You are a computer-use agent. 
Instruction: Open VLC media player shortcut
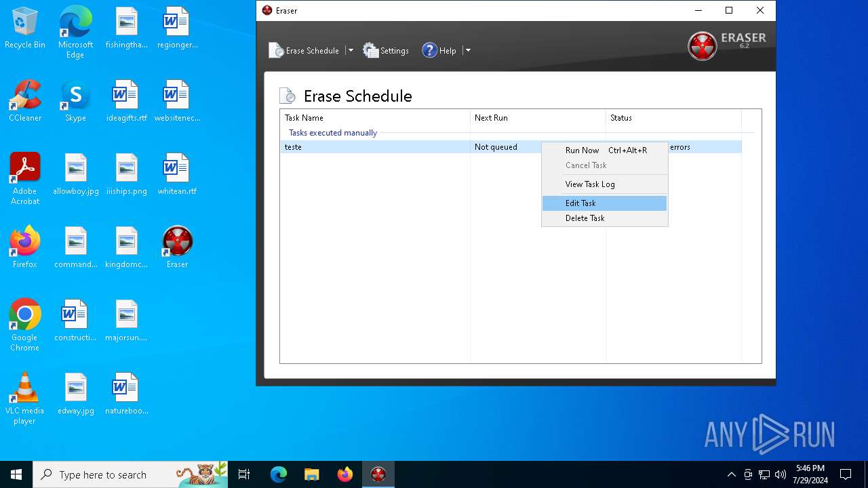[25, 399]
